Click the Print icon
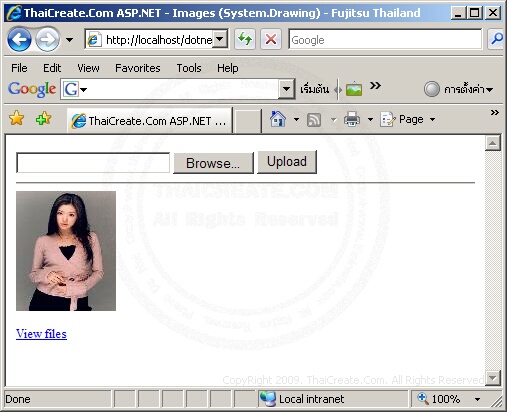Viewport: 507px width, 412px height. pyautogui.click(x=352, y=119)
